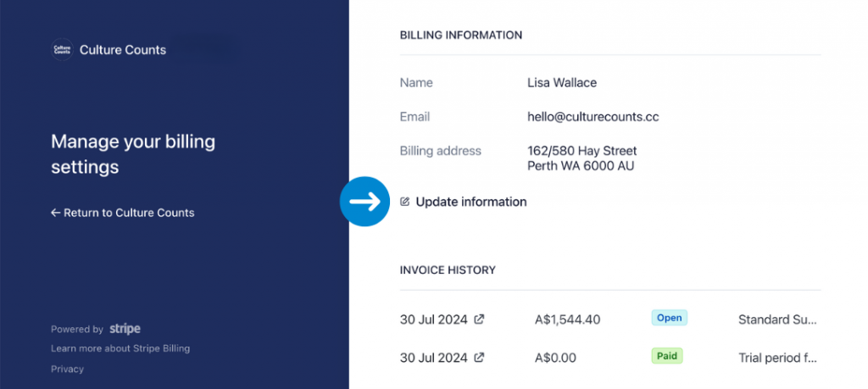This screenshot has height=389, width=868.
Task: Click the Open status badge
Action: (x=670, y=318)
